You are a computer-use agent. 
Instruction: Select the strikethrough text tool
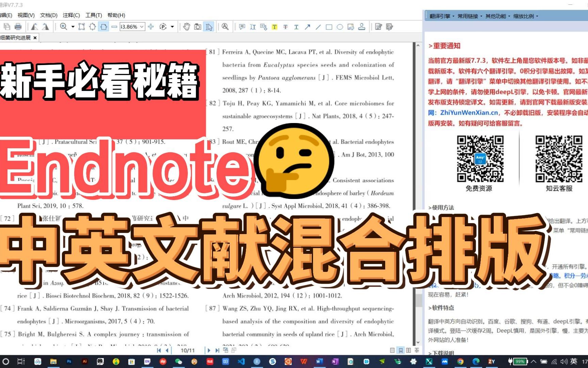pos(285,27)
